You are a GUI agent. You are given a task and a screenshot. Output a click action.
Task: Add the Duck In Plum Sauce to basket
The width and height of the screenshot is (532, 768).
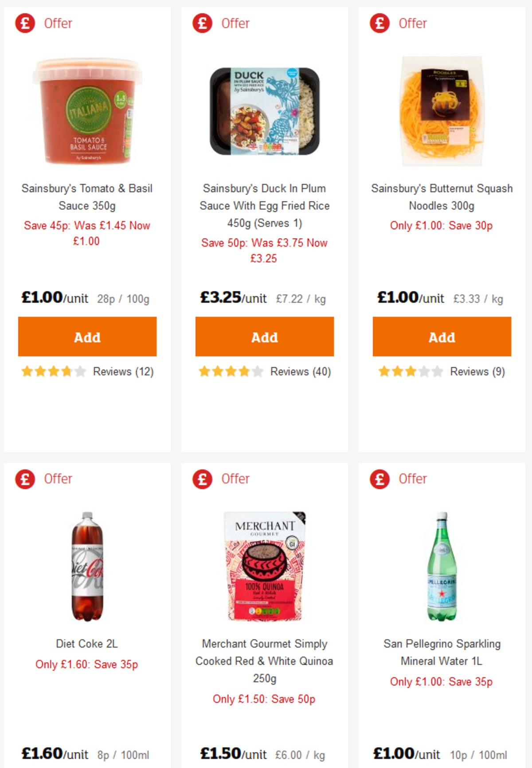(264, 337)
